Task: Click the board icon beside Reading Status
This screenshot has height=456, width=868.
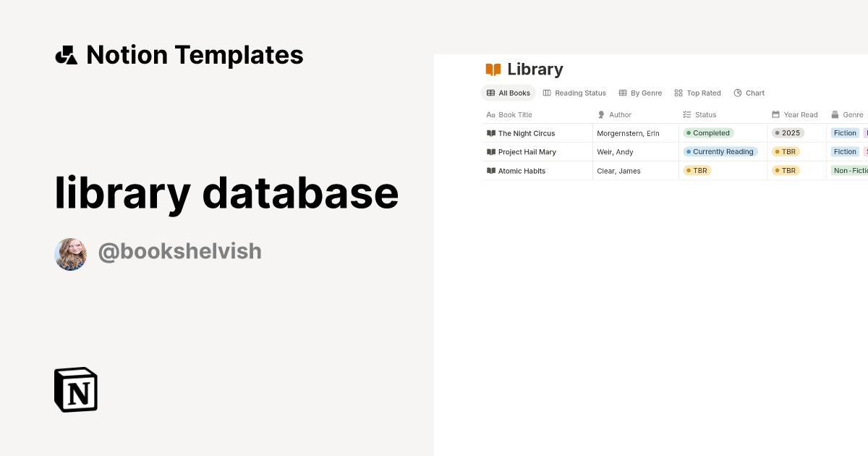Action: 546,93
